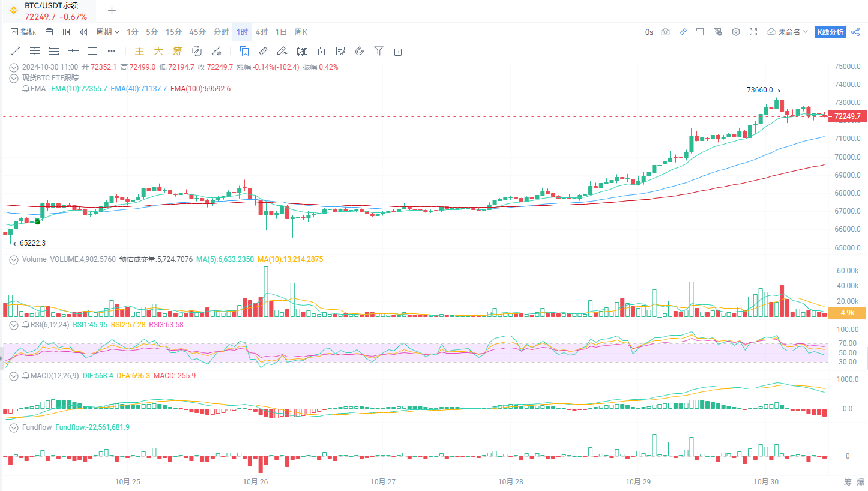Screen dimensions: 868x491
Task: Click the 0s refresh timer
Action: (649, 32)
